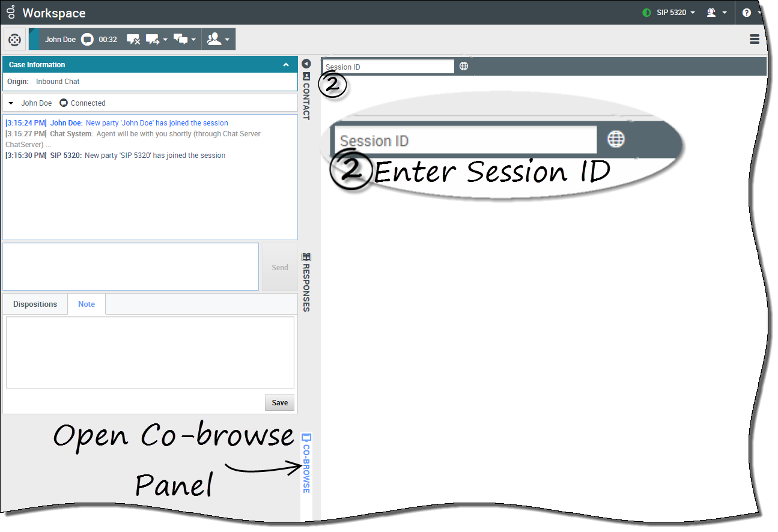The width and height of the screenshot is (778, 532).
Task: Click in the chat message text box
Action: pos(131,267)
